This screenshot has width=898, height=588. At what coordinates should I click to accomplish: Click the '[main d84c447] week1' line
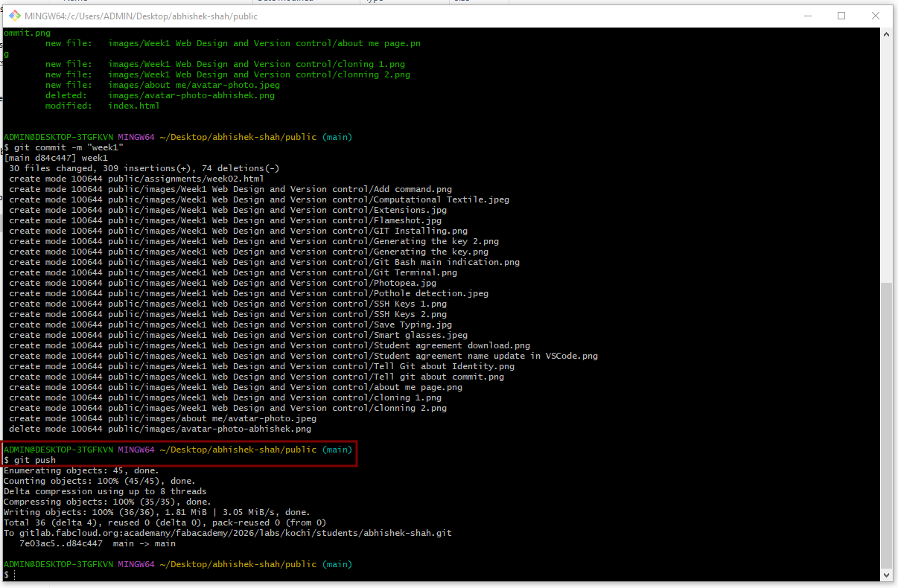[56, 158]
